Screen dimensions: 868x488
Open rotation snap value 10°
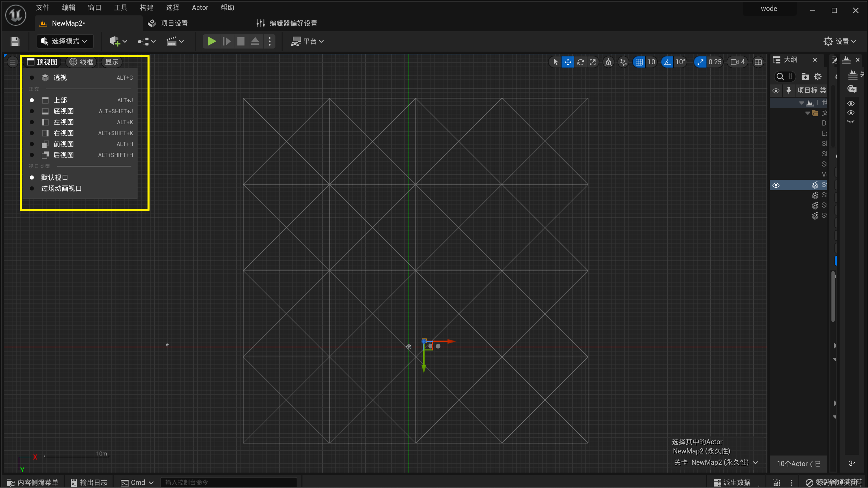tap(680, 62)
